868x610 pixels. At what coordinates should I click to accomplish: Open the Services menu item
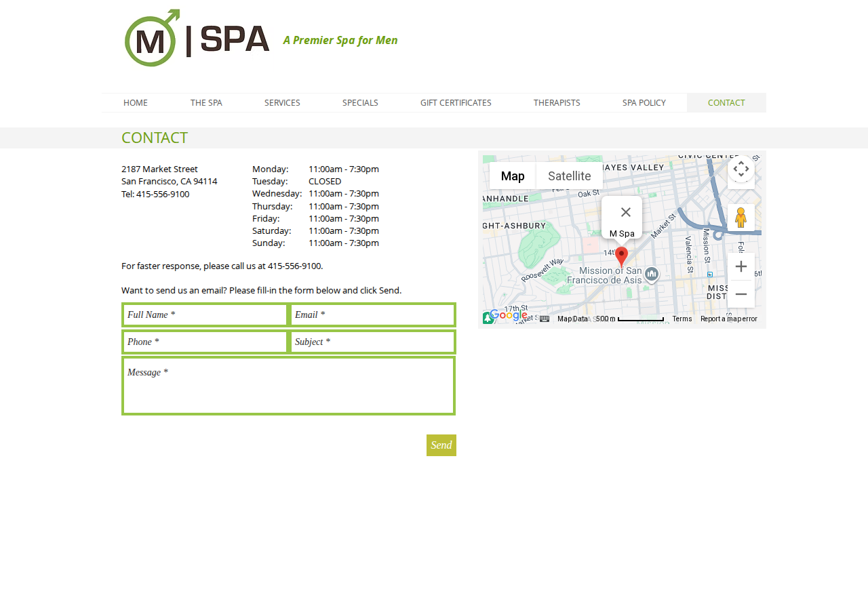tap(282, 103)
